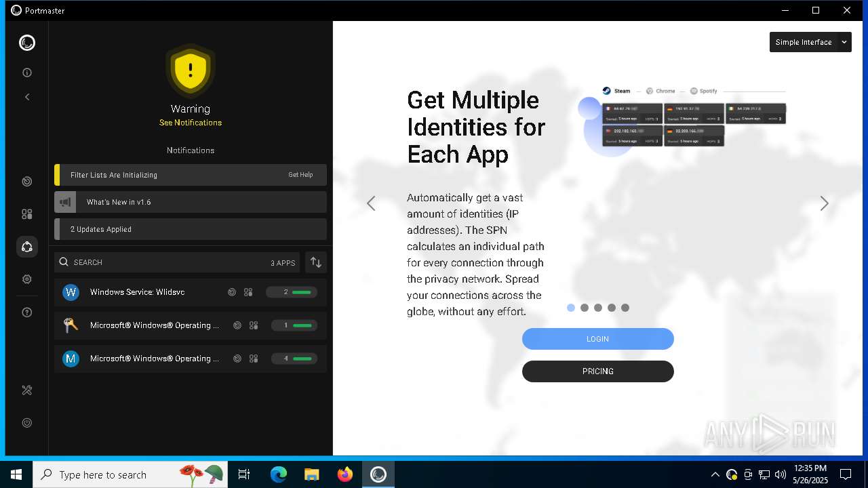The height and width of the screenshot is (488, 868).
Task: Click the 1 connection count bar
Action: (294, 325)
